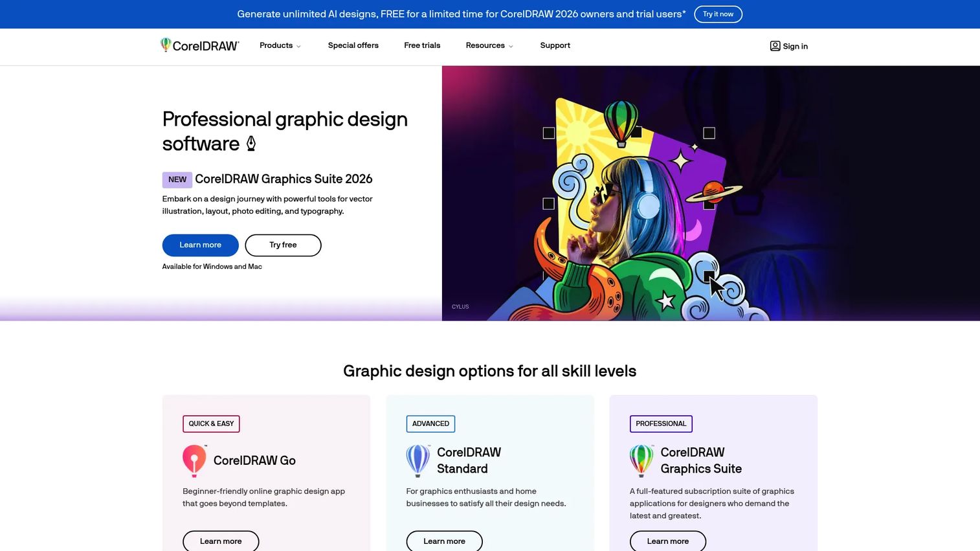Click the 'CorelDRAW Graphics Suite 2026' heading
This screenshot has width=980, height=551.
[284, 179]
